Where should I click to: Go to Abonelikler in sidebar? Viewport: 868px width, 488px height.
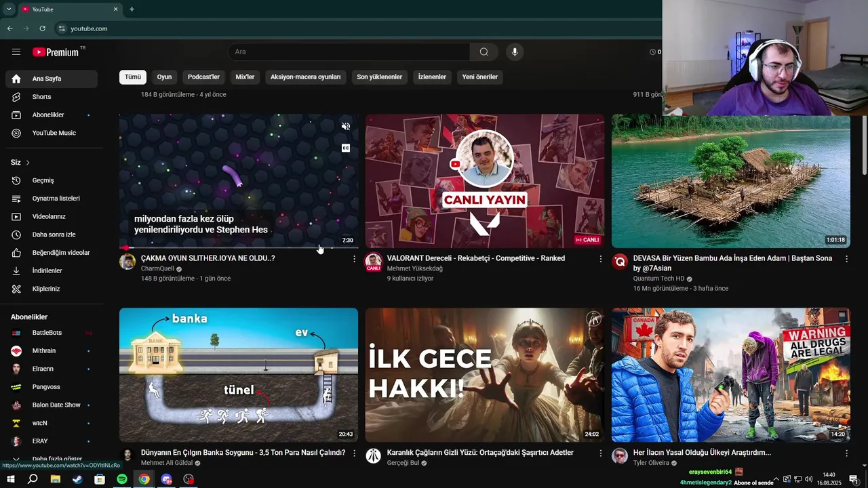(x=52, y=115)
